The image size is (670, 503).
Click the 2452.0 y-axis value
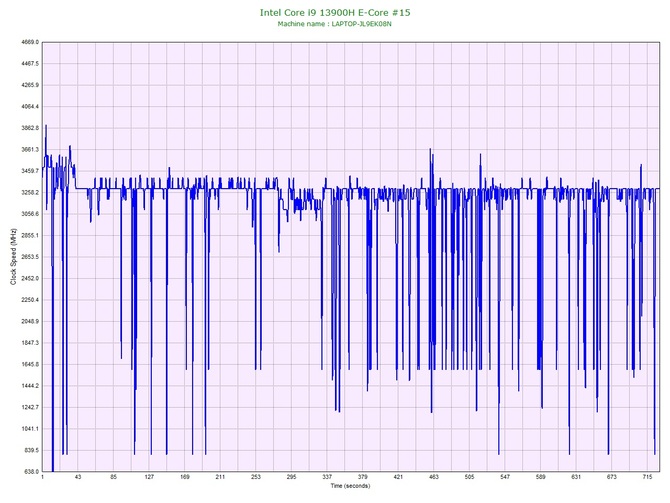[30, 278]
